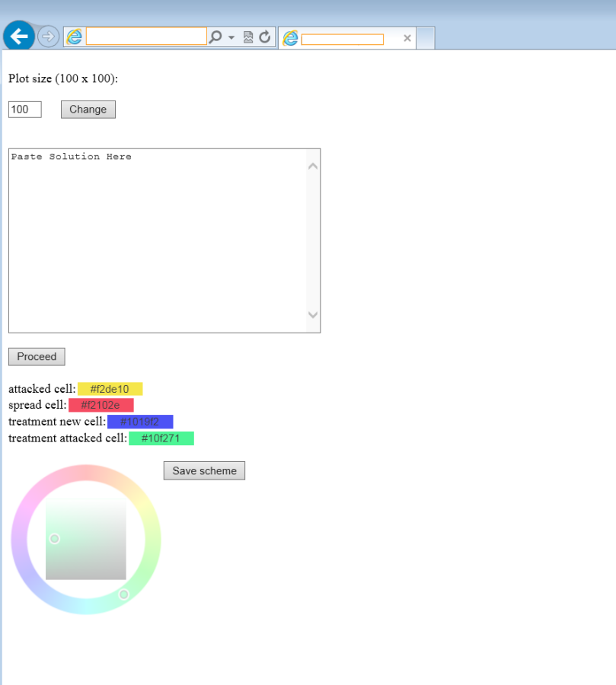Click the Internet Explorer icon on the tab
The height and width of the screenshot is (685, 616).
tap(290, 39)
